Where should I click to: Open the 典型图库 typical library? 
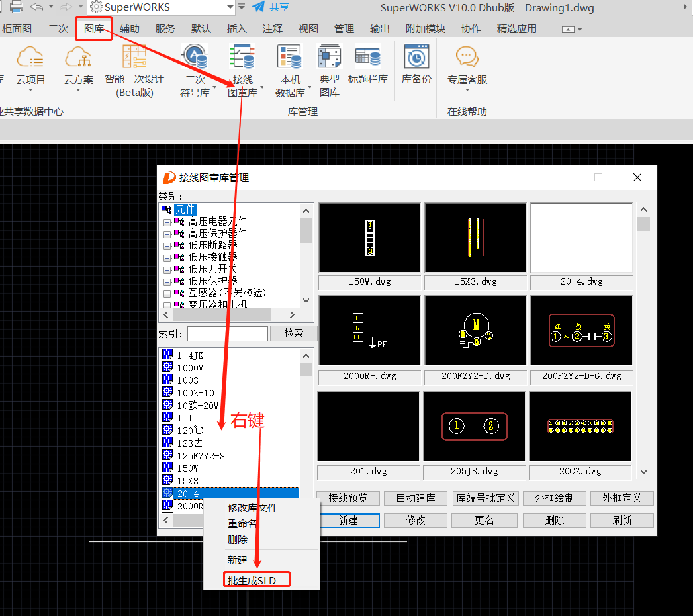tap(330, 71)
